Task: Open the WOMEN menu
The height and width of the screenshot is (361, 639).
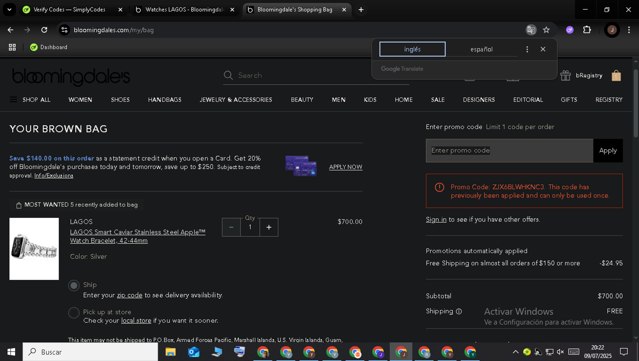Action: pyautogui.click(x=80, y=99)
